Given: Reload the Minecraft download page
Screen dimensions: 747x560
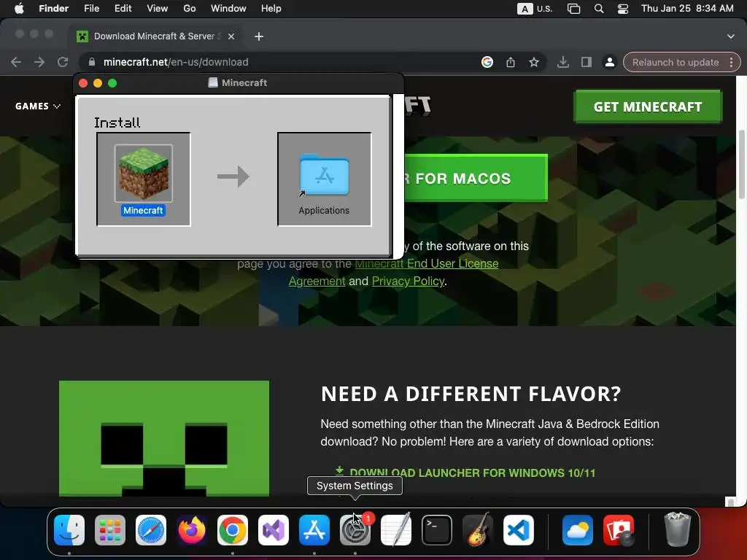Looking at the screenshot, I should click(x=63, y=62).
